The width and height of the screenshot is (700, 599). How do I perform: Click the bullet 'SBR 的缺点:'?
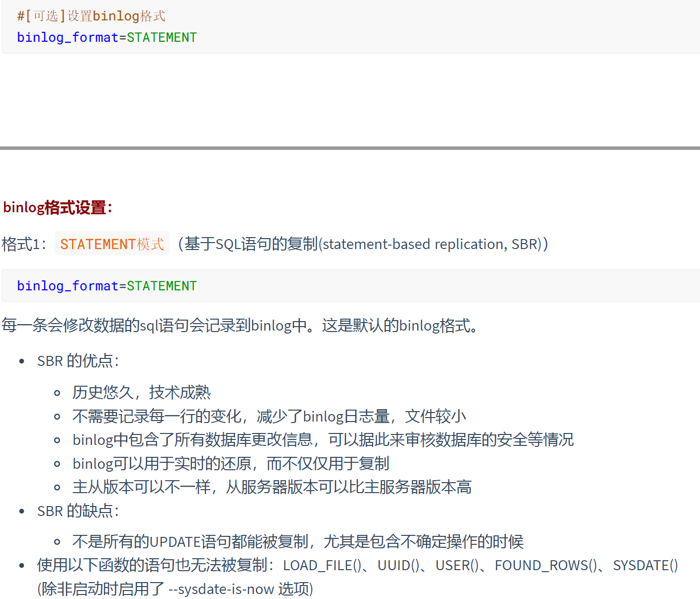click(79, 511)
